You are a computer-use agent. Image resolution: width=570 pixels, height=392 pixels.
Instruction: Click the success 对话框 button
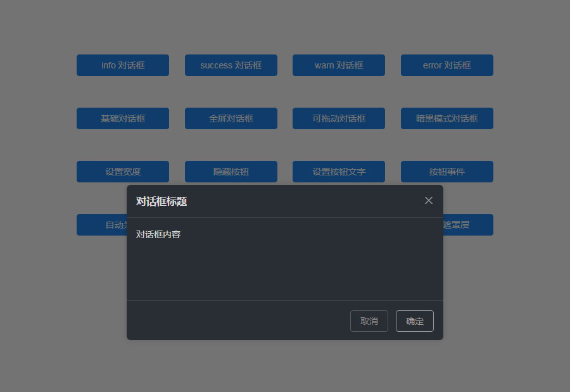point(231,65)
